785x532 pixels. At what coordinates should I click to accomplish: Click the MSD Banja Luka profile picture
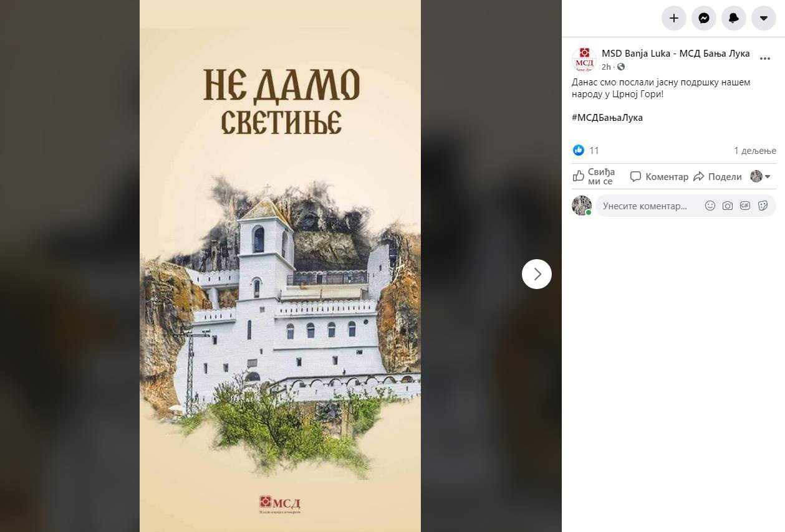(x=584, y=60)
